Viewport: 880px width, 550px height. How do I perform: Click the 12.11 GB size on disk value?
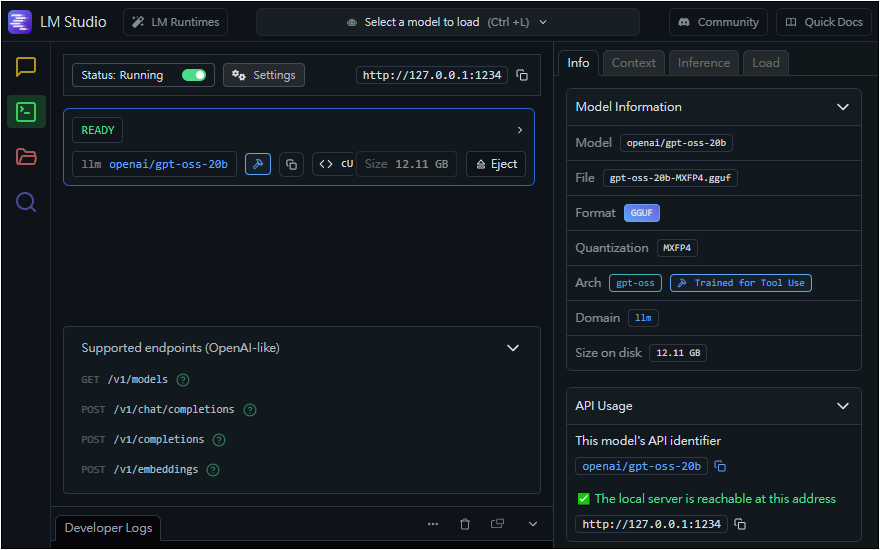click(678, 353)
